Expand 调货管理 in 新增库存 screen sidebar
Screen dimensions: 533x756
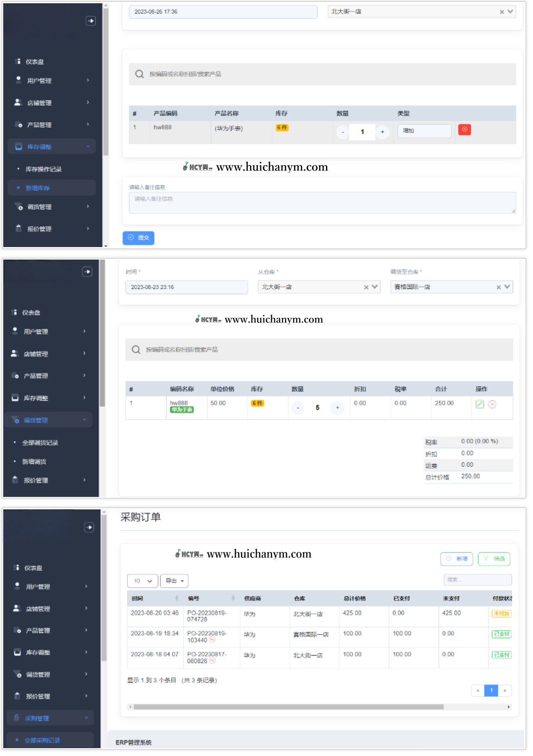click(x=52, y=207)
